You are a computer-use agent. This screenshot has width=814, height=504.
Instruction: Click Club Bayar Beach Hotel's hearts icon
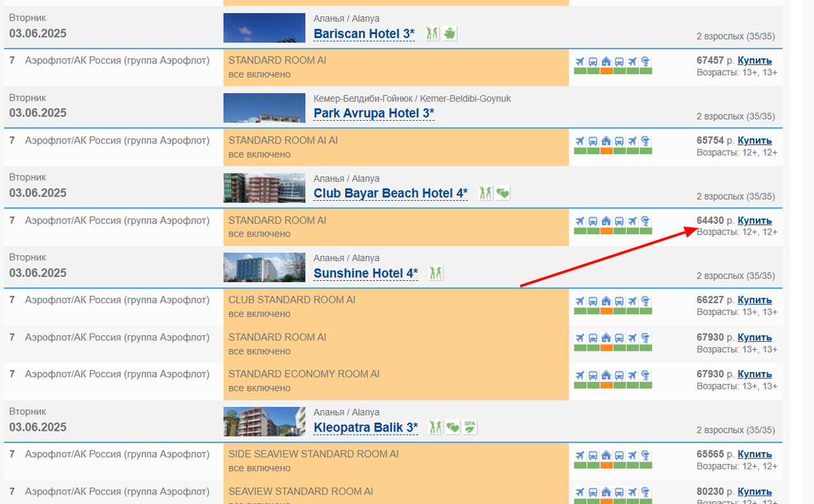[x=503, y=193]
